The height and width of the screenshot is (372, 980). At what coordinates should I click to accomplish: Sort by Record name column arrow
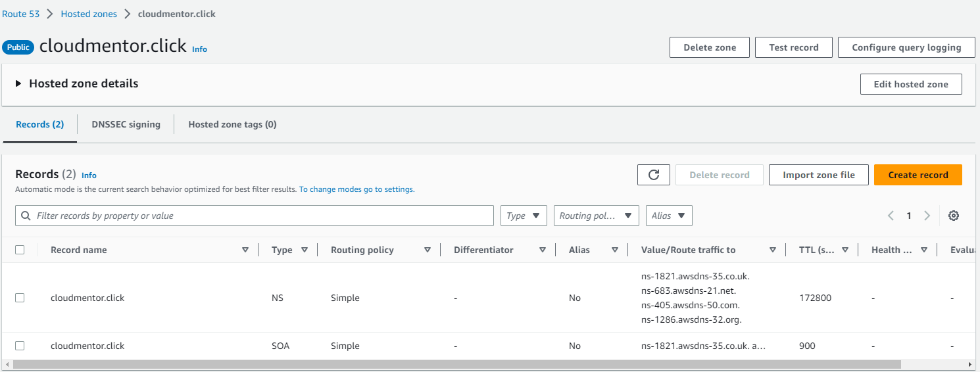[245, 250]
